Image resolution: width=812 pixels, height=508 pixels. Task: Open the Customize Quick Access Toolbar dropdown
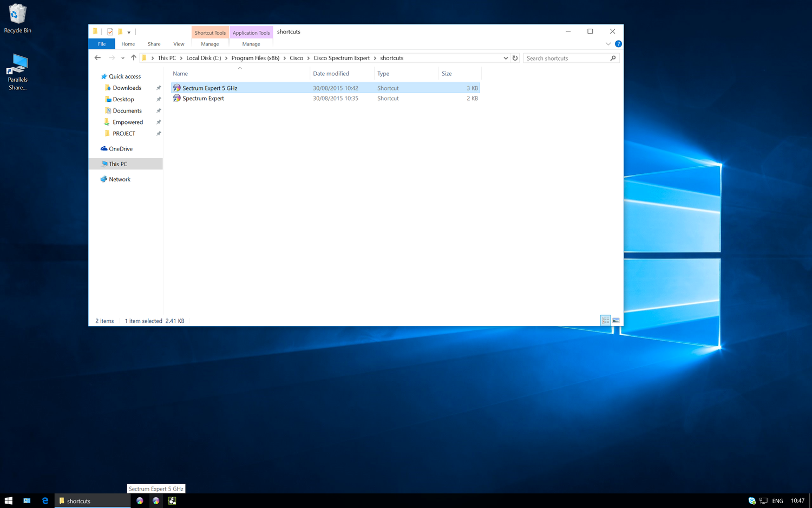pyautogui.click(x=129, y=32)
